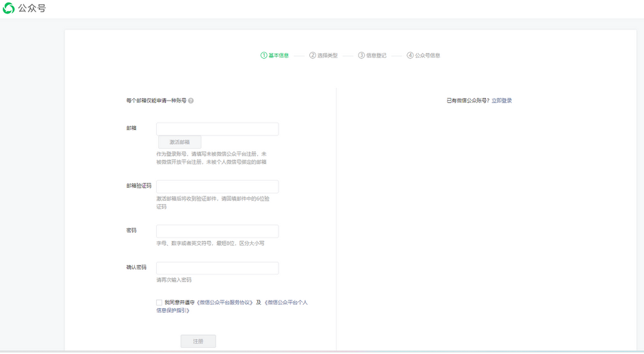Click step 2 选择类型 indicator
The height and width of the screenshot is (354, 644).
[x=323, y=55]
